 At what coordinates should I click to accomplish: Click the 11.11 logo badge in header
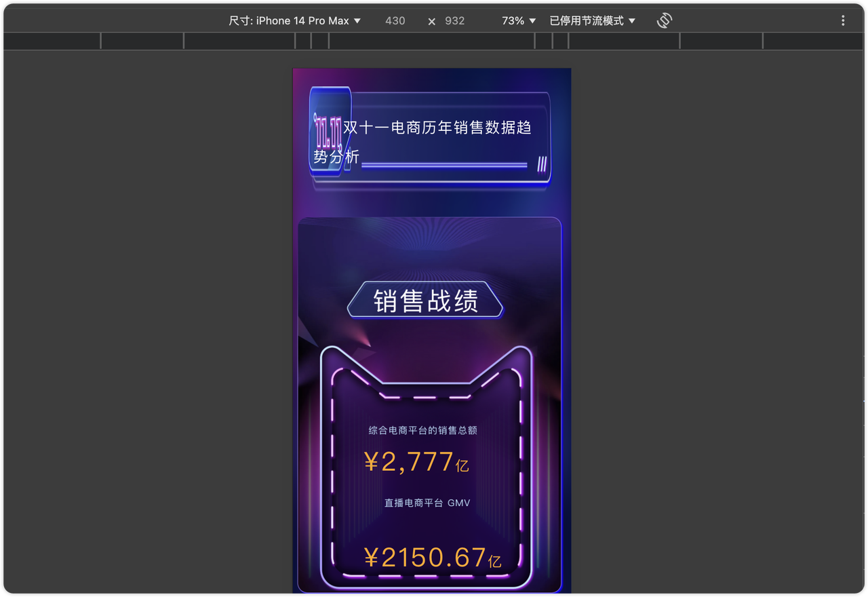[x=330, y=132]
